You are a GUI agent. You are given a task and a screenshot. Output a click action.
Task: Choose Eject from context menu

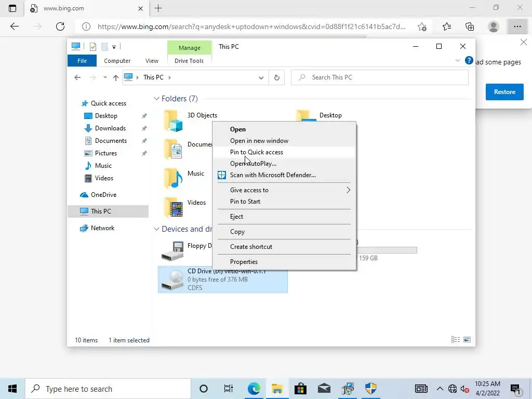pyautogui.click(x=284, y=217)
